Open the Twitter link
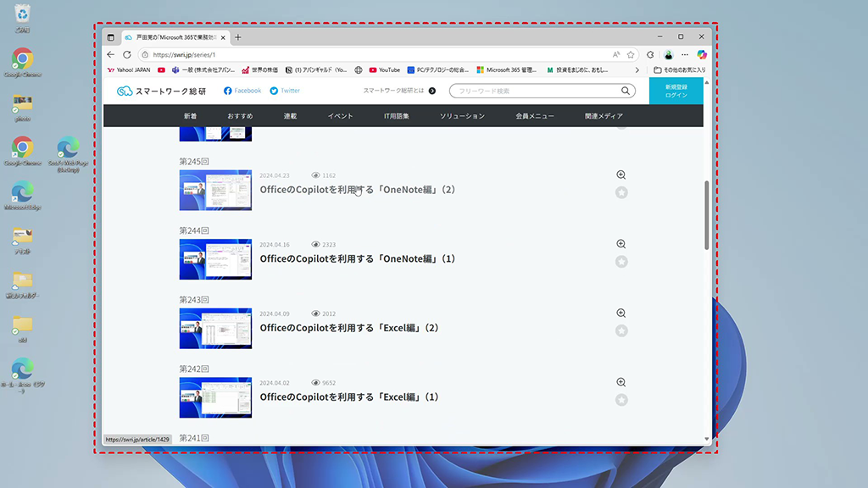Screen dimensions: 868x488 click(285, 91)
